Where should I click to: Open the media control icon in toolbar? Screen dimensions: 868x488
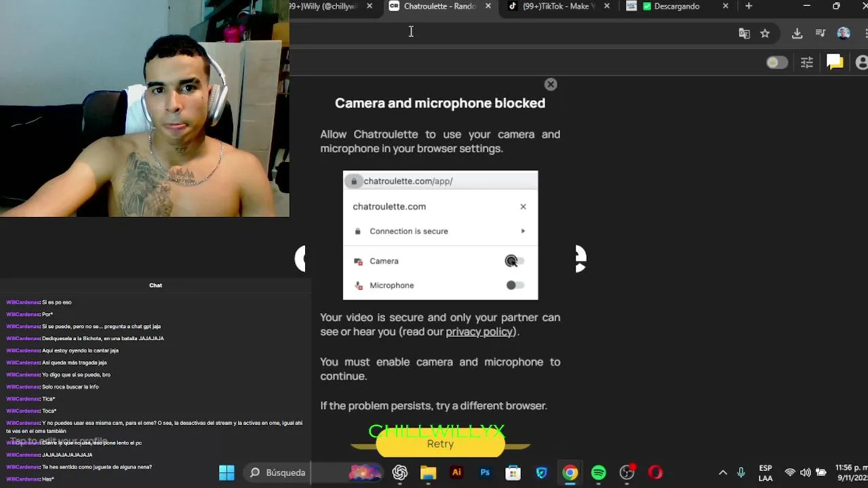point(821,33)
